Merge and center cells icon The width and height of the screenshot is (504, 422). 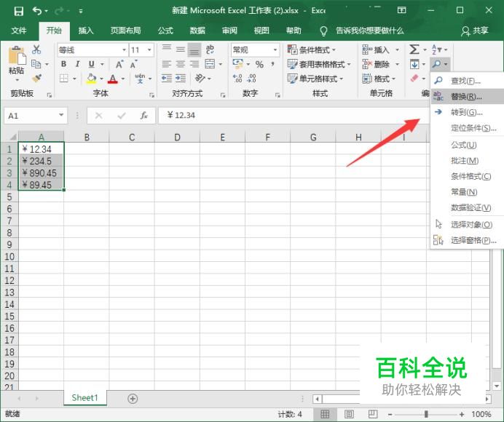coord(210,64)
